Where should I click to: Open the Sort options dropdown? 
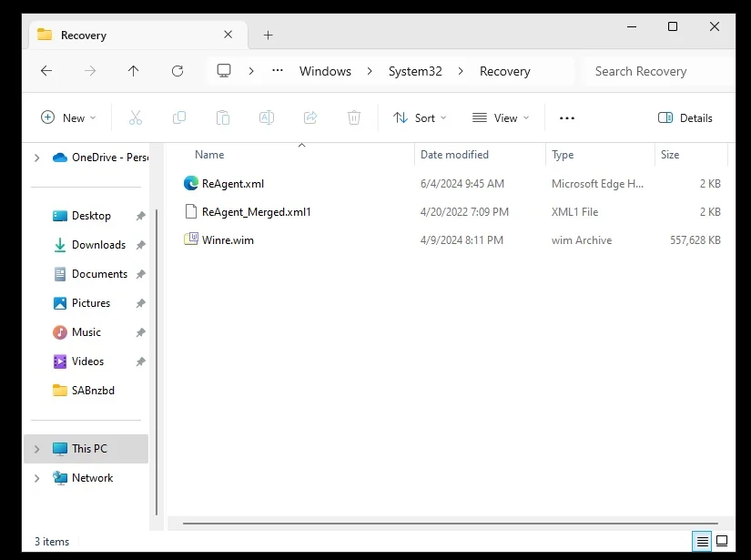click(x=420, y=117)
